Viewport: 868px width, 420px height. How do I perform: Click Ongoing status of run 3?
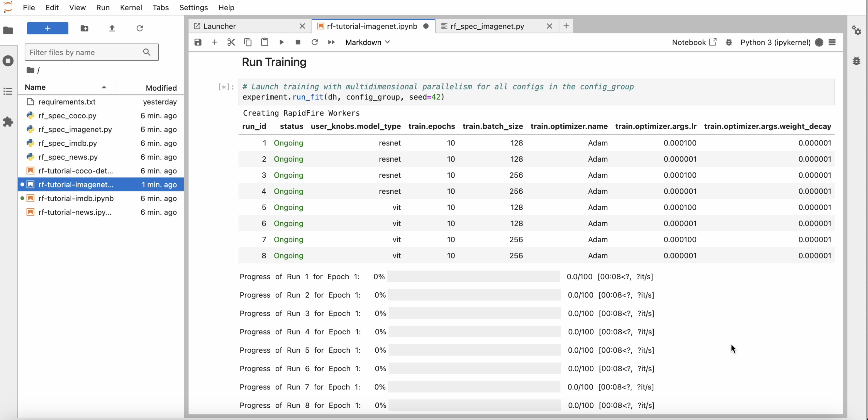(x=289, y=175)
